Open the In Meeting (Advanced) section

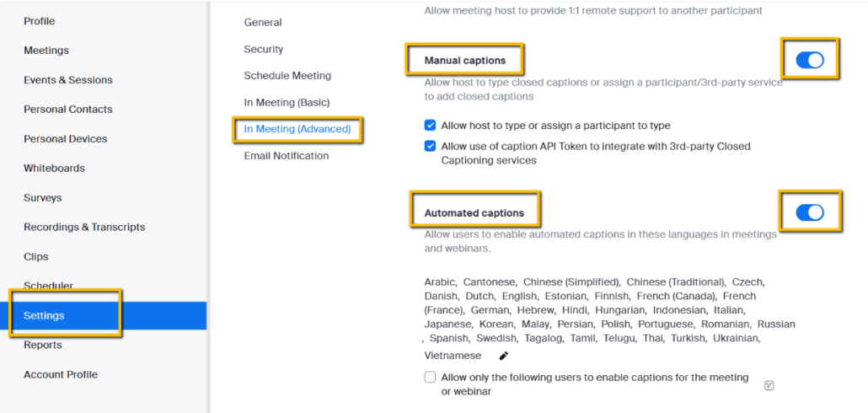297,129
